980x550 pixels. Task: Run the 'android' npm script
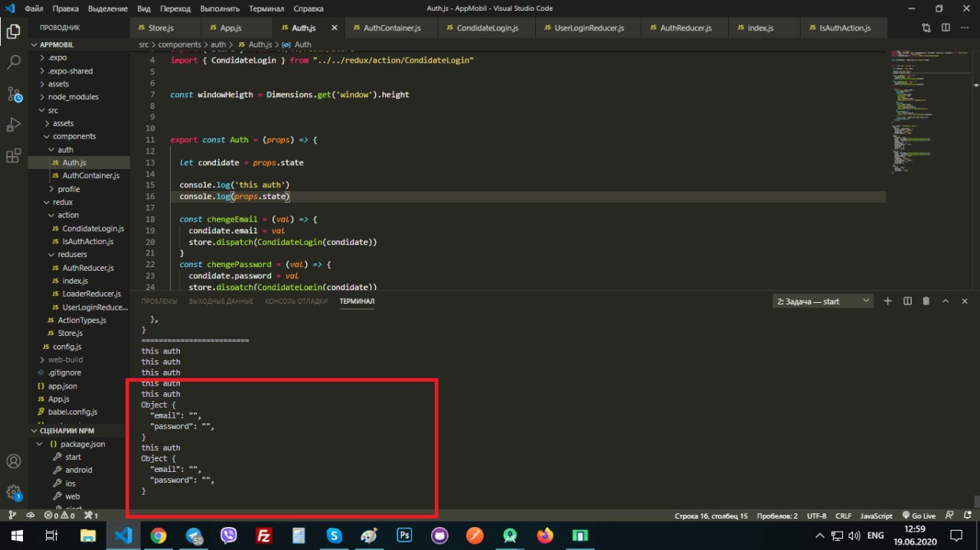(78, 470)
